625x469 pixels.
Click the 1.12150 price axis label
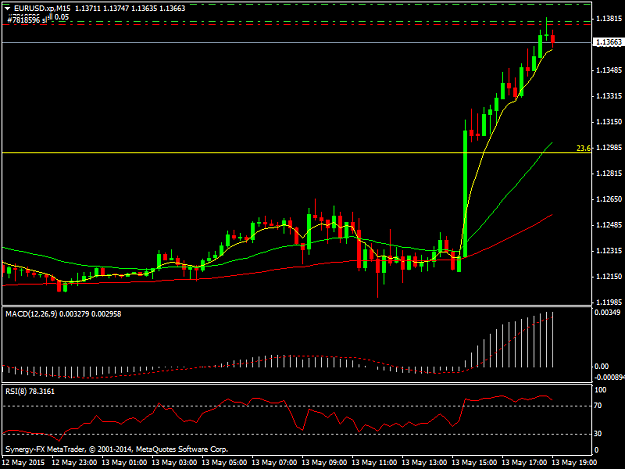[x=609, y=277]
